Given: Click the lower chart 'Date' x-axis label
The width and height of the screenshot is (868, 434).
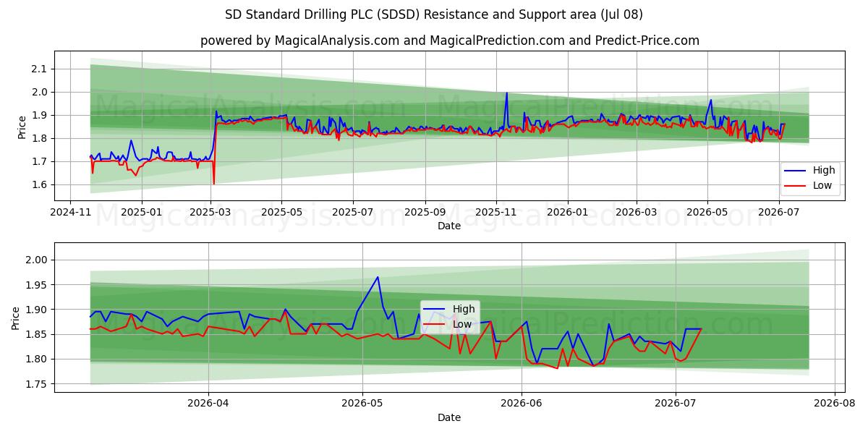Looking at the screenshot, I should [449, 417].
